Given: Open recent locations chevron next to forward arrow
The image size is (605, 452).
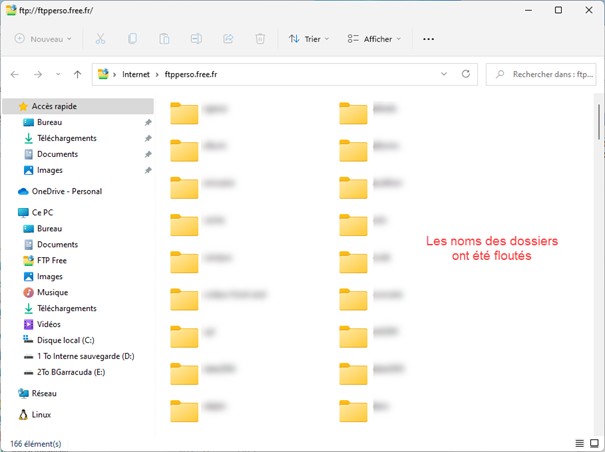Looking at the screenshot, I should [x=58, y=74].
